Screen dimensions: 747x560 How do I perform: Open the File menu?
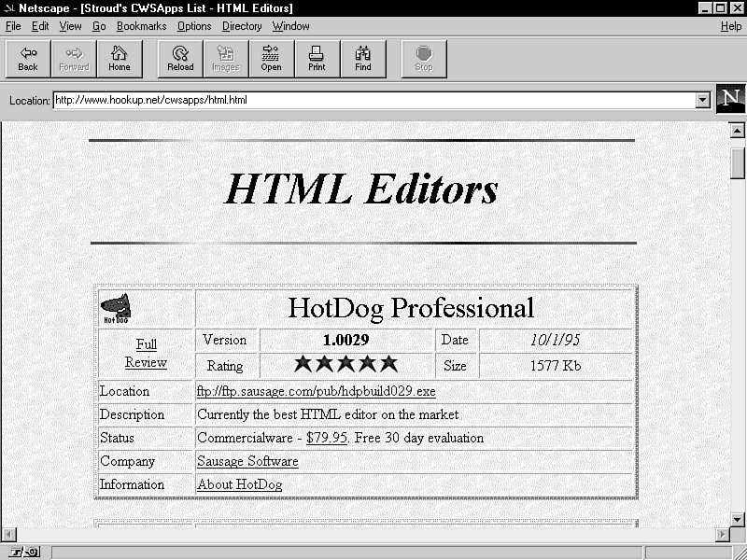(x=13, y=26)
